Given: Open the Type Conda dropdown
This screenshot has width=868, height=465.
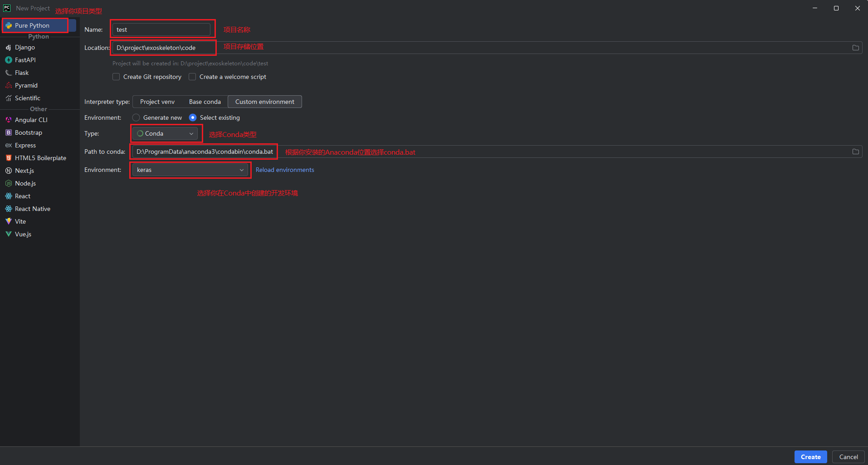Looking at the screenshot, I should pos(165,133).
